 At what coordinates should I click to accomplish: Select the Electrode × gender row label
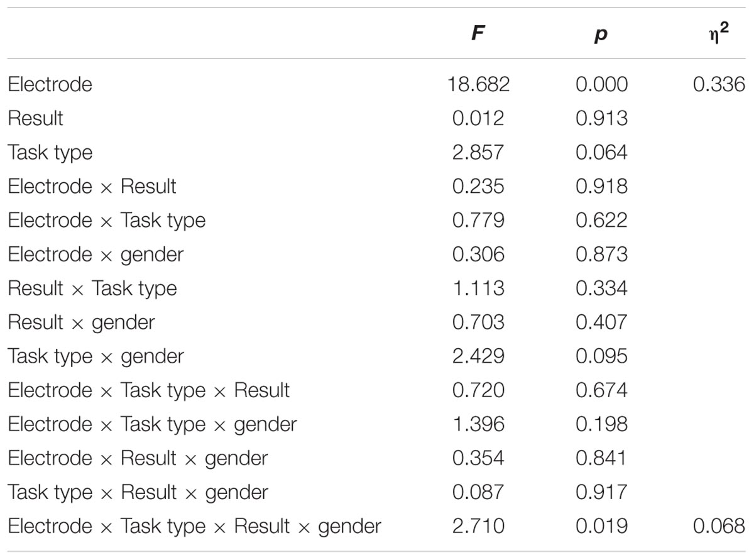click(96, 255)
